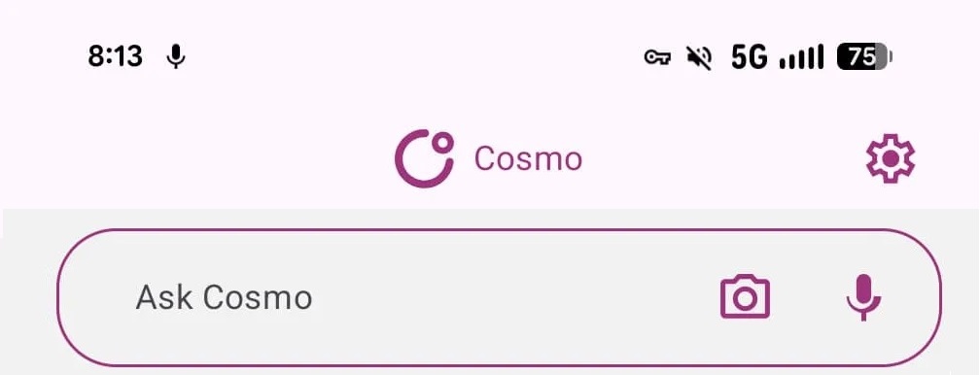Image resolution: width=980 pixels, height=375 pixels.
Task: Search with an image using camera button
Action: 745,297
